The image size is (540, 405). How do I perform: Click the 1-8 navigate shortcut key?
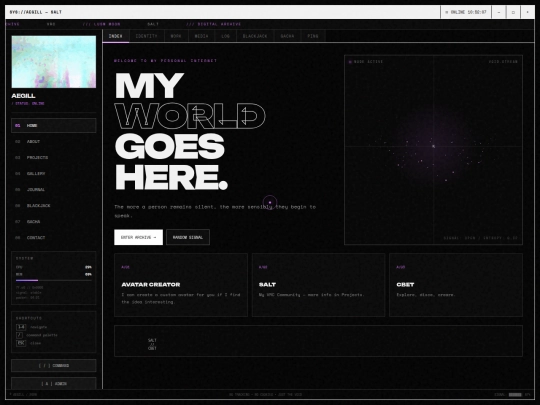pyautogui.click(x=21, y=327)
